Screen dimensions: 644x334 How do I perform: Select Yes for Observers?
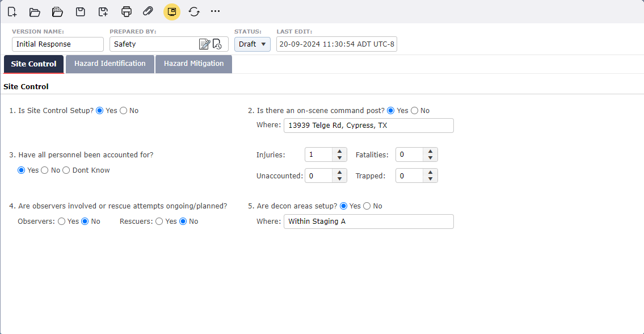click(62, 222)
